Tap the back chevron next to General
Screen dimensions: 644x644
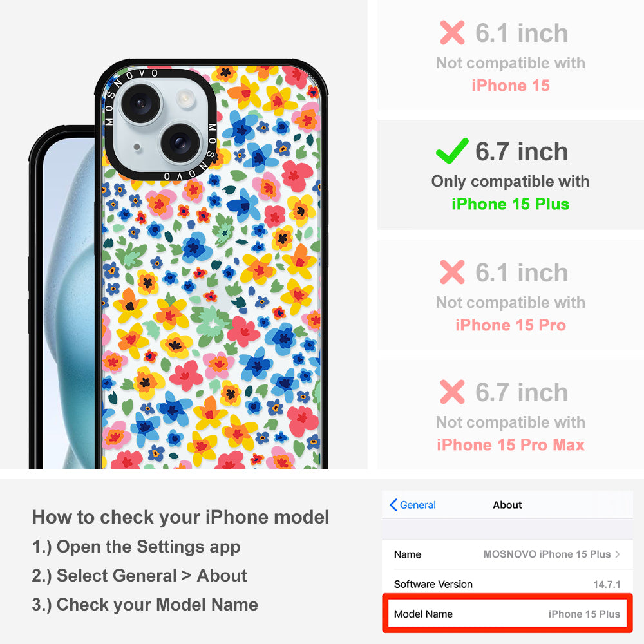(393, 505)
